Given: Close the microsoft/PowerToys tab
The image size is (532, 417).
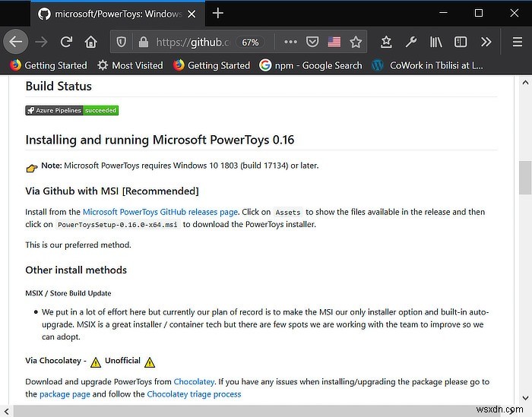Looking at the screenshot, I should coord(192,14).
